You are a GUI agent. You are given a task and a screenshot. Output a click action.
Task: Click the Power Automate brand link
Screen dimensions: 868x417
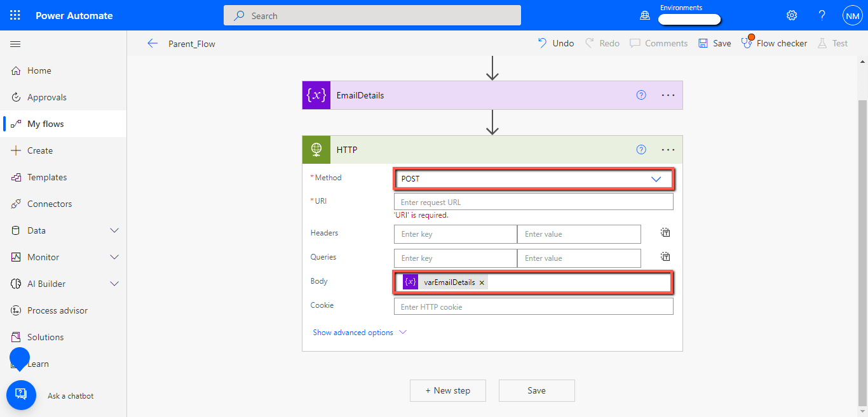click(x=74, y=15)
